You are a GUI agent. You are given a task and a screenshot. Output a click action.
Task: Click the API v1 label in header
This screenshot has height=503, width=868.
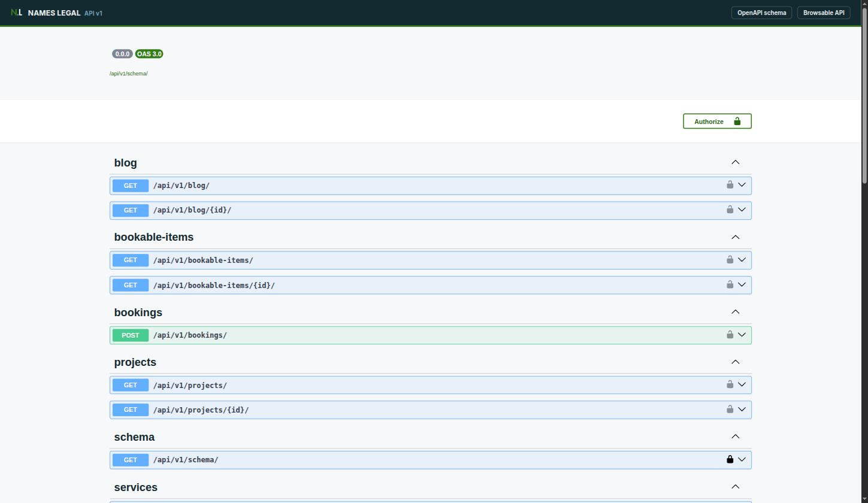pos(93,13)
